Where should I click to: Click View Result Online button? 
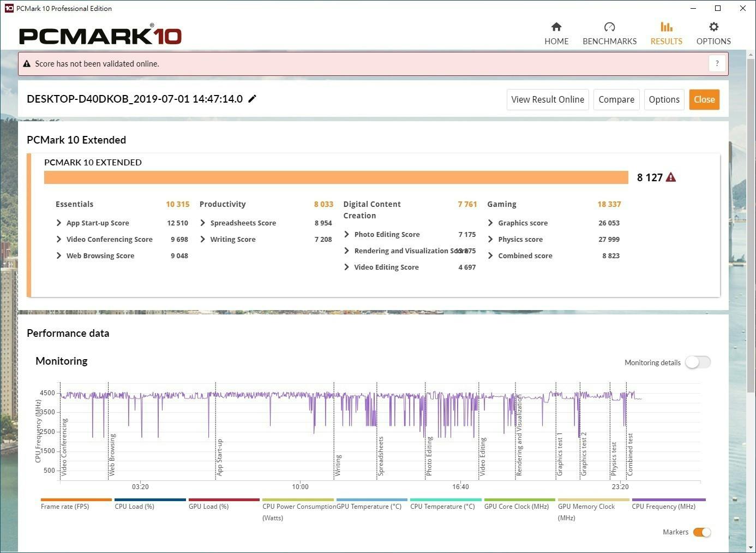(548, 99)
